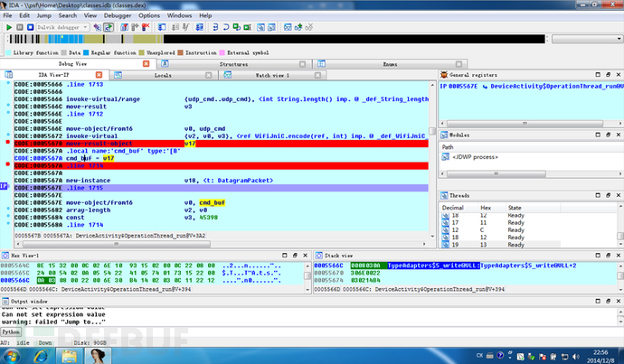Click the IP register value 0005567E
Viewport: 624px width, 364px height.
463,86
